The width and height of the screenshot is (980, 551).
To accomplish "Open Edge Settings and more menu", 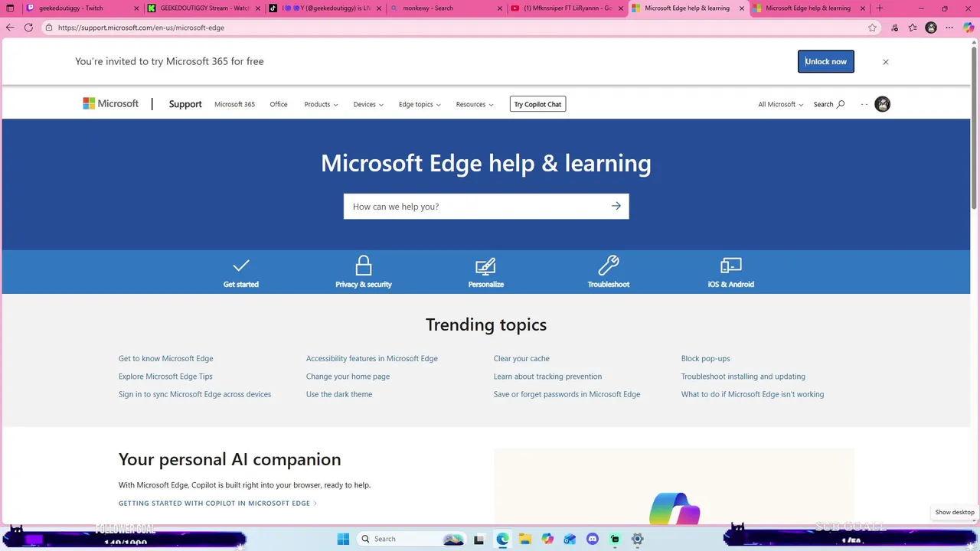I will point(950,28).
